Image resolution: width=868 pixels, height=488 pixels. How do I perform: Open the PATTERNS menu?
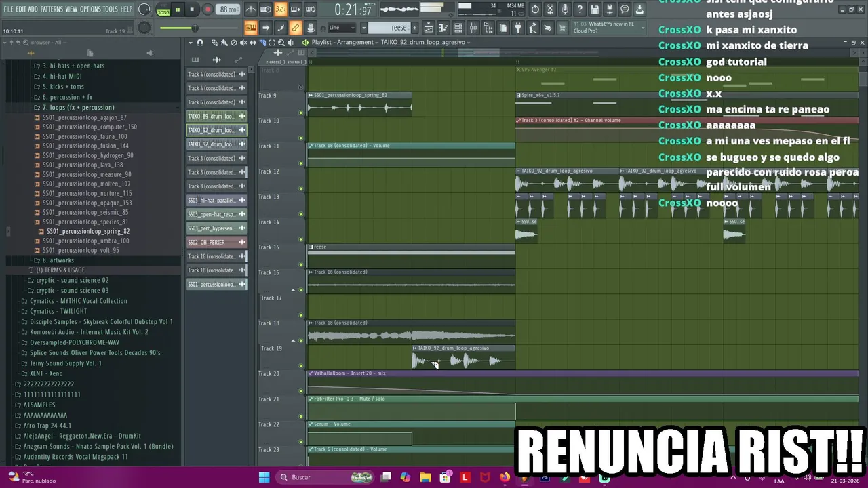52,9
